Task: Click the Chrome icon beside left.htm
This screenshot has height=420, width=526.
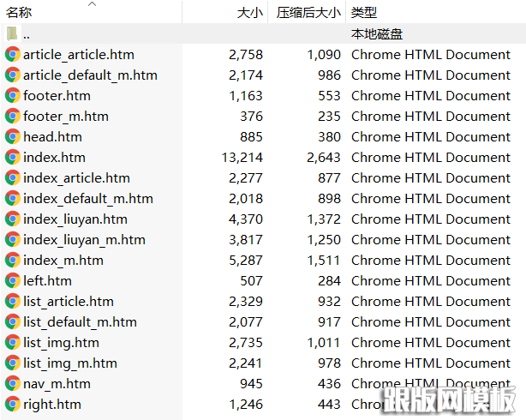Action: click(x=13, y=281)
